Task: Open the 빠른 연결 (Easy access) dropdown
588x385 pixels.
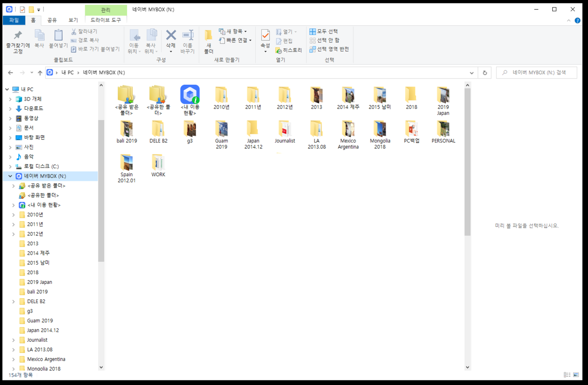Action: pos(235,40)
